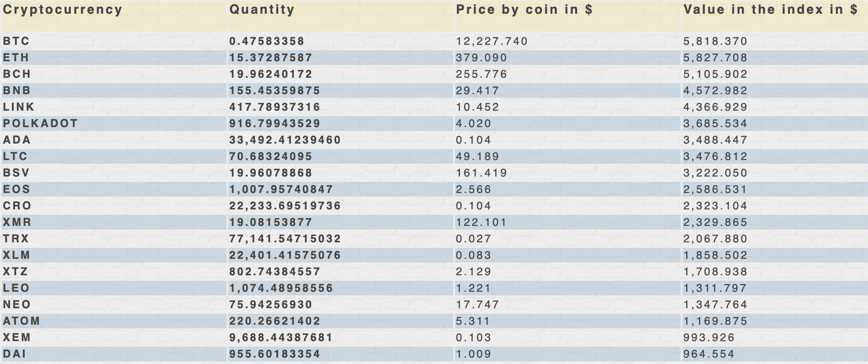Select the DAI row label
Image resolution: width=868 pixels, height=364 pixels.
(15, 354)
